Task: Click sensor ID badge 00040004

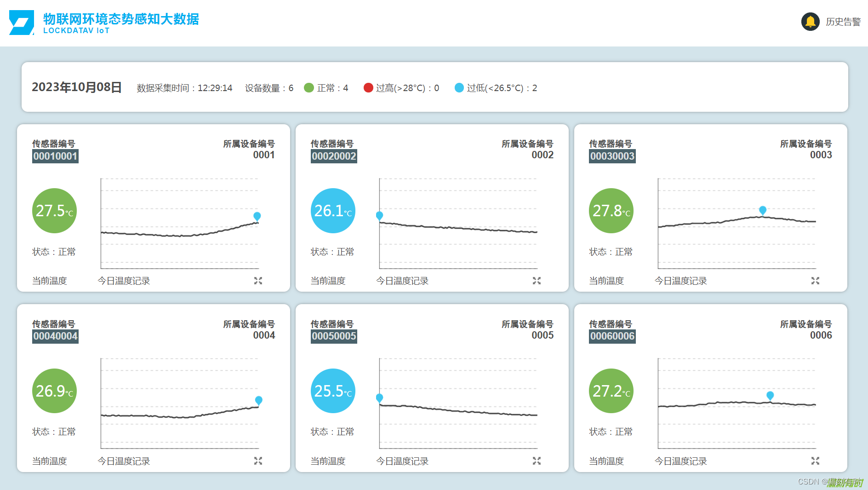Action: pyautogui.click(x=55, y=336)
